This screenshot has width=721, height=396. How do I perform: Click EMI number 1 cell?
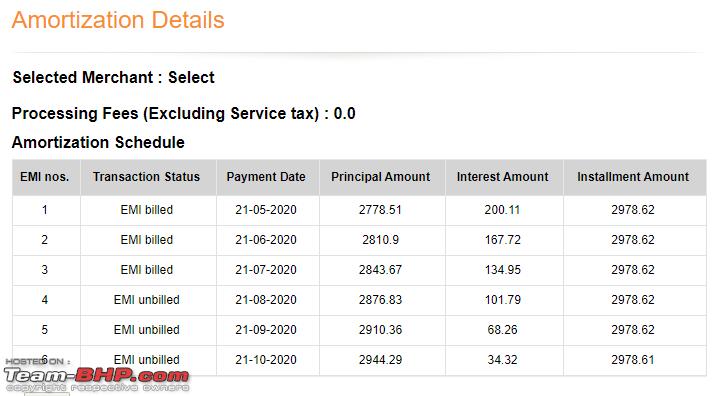tap(45, 210)
